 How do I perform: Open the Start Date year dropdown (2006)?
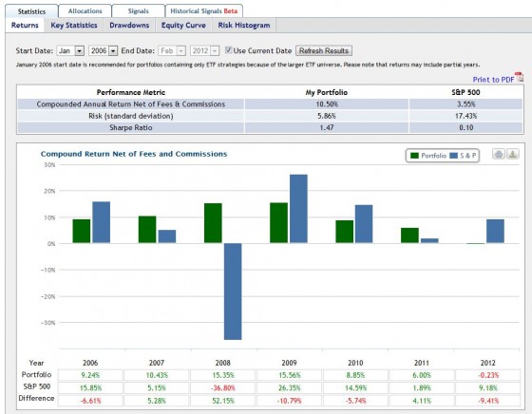coord(104,51)
